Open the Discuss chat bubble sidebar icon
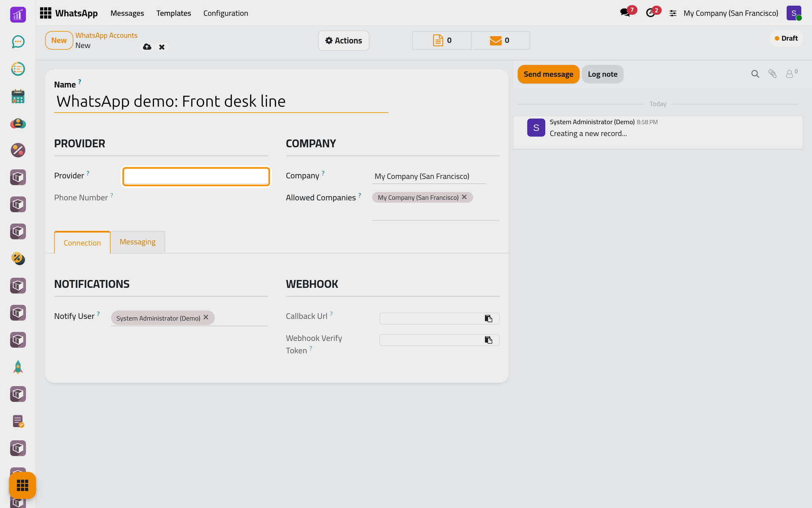This screenshot has height=508, width=812. coord(18,41)
